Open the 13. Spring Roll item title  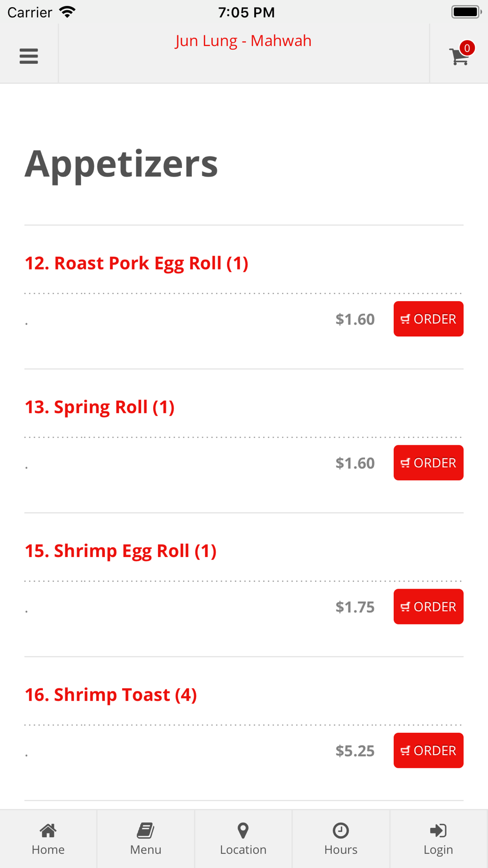pos(100,407)
